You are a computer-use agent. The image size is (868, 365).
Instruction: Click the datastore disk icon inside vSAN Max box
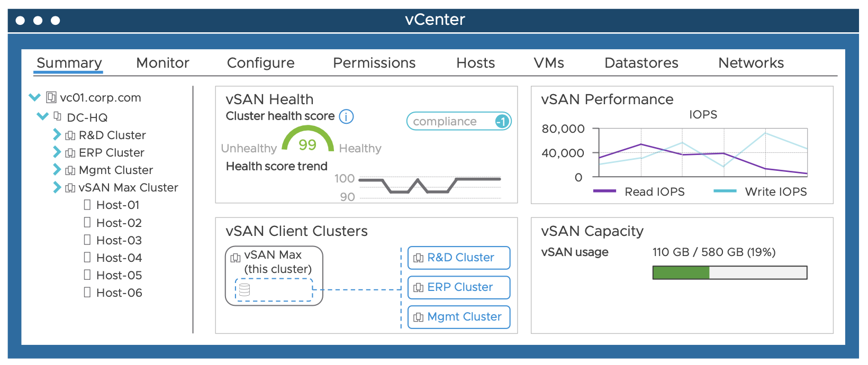pos(245,289)
